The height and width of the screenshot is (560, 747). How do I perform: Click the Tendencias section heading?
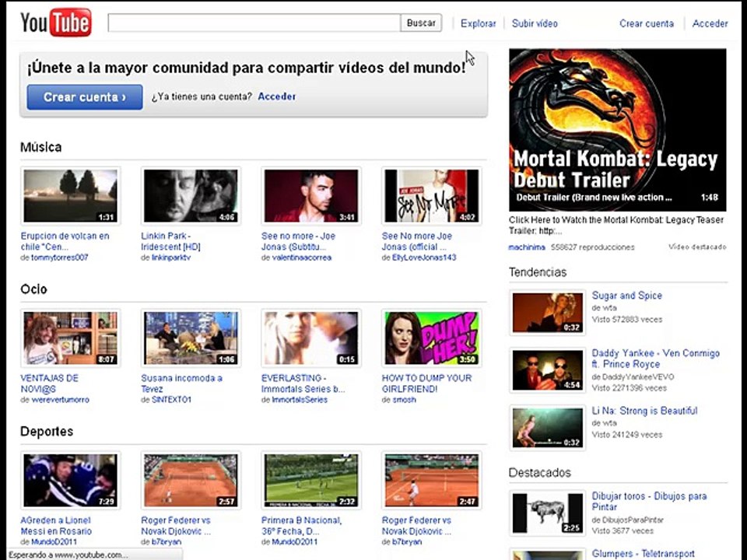[x=538, y=272]
